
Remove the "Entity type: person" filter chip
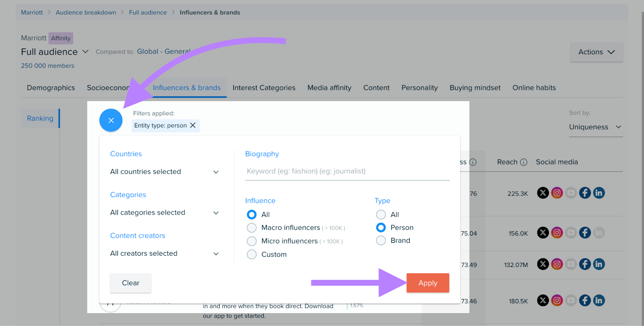pyautogui.click(x=193, y=125)
